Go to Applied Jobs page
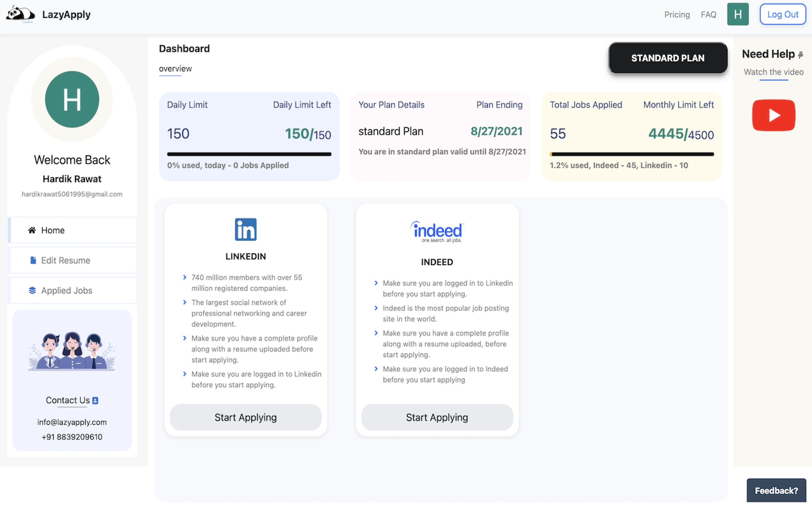This screenshot has height=506, width=812. pos(72,290)
